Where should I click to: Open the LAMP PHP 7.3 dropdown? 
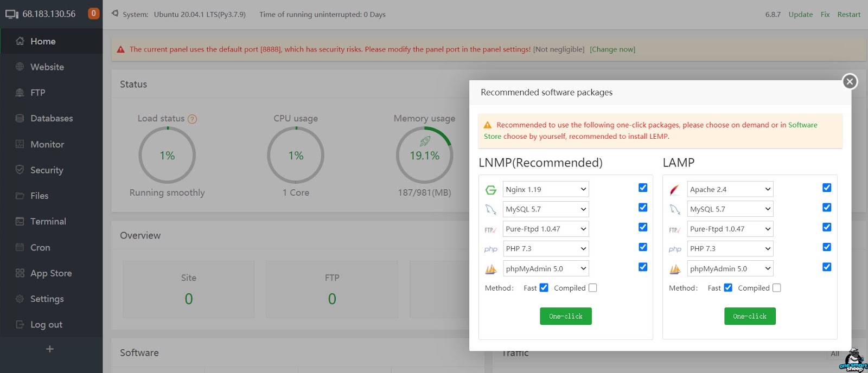click(730, 249)
